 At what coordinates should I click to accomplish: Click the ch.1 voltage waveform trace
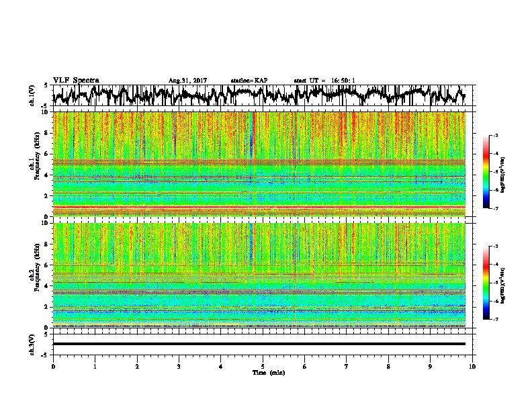point(259,95)
